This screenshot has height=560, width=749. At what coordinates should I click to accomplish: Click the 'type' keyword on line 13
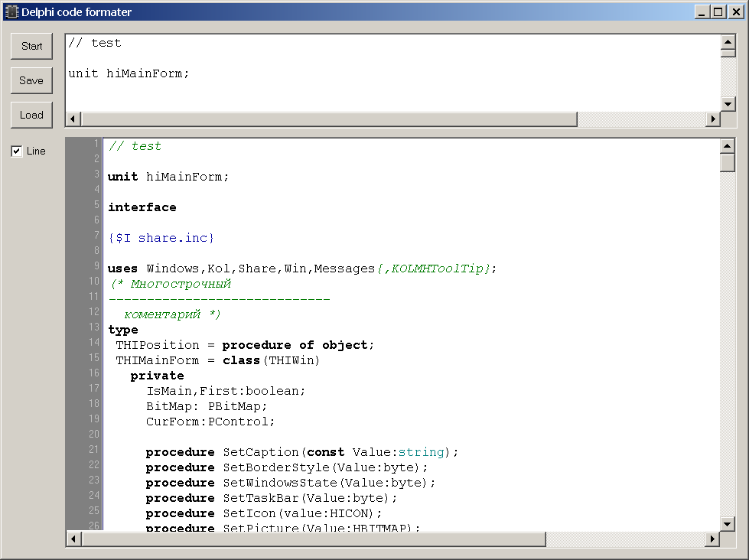click(122, 330)
